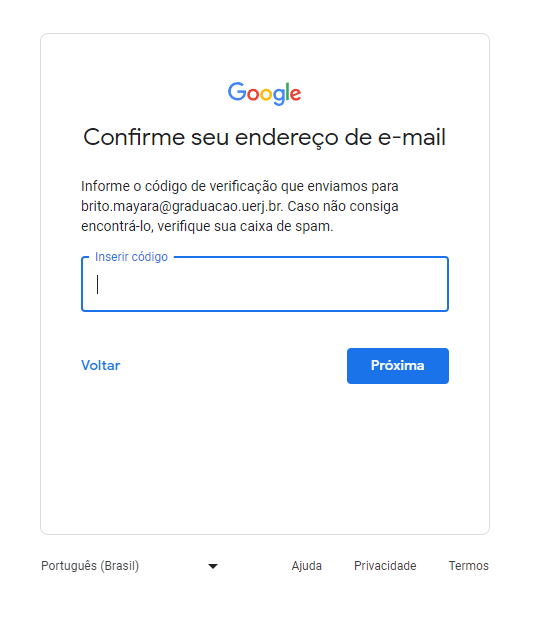The width and height of the screenshot is (541, 621).
Task: Click the brito.mayara@graduacao.uerj.br email text
Action: [182, 206]
